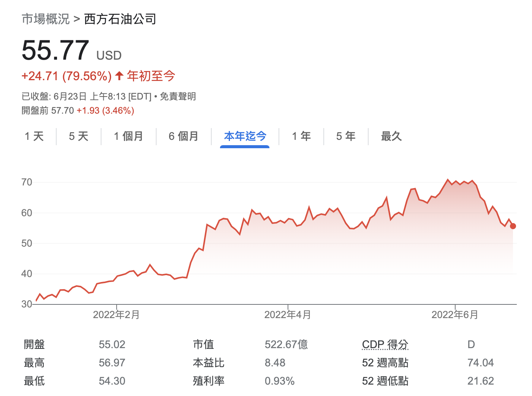Click the 開盤 value 55.02
532x396 pixels.
pyautogui.click(x=112, y=345)
